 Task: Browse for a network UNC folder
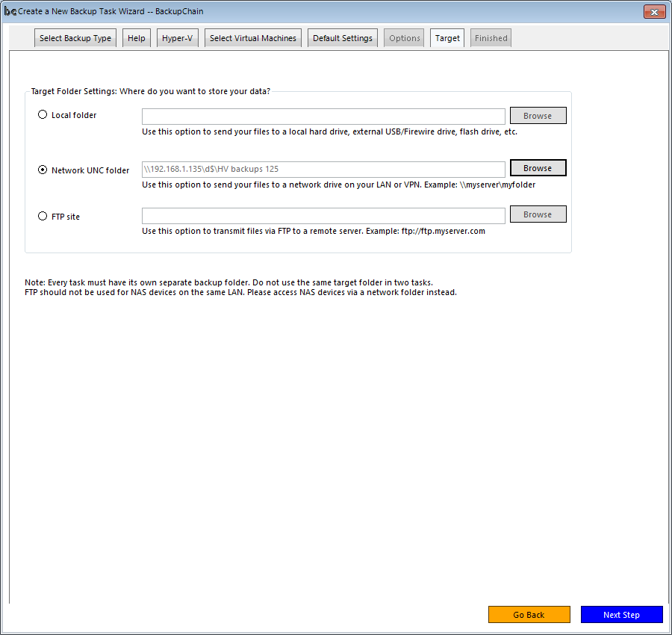(538, 168)
